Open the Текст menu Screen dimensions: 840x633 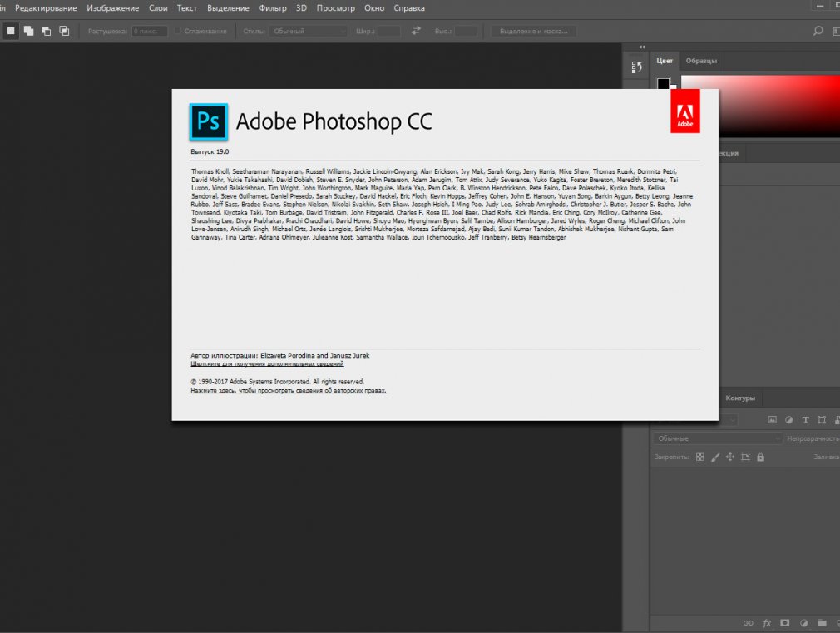tap(187, 8)
